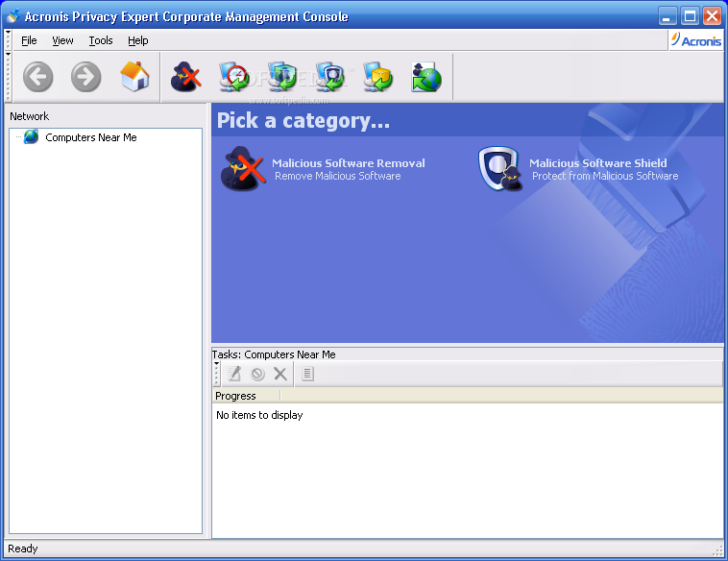Close the Management Console window
Viewport: 728px width, 561px height.
(713, 16)
